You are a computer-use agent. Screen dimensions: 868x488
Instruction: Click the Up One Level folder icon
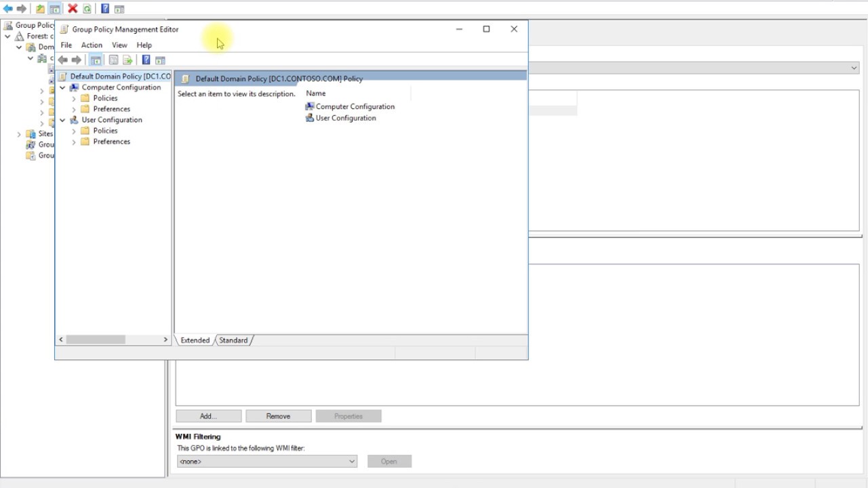point(40,9)
